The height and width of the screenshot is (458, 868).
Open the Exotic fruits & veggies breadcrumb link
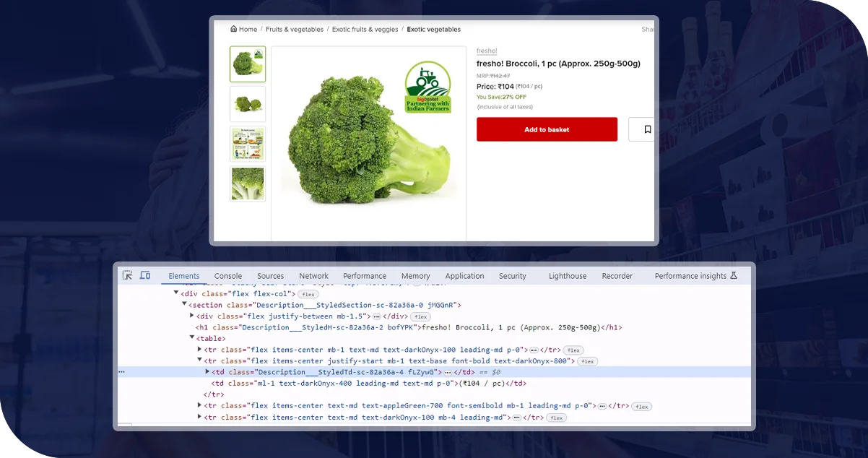click(365, 30)
